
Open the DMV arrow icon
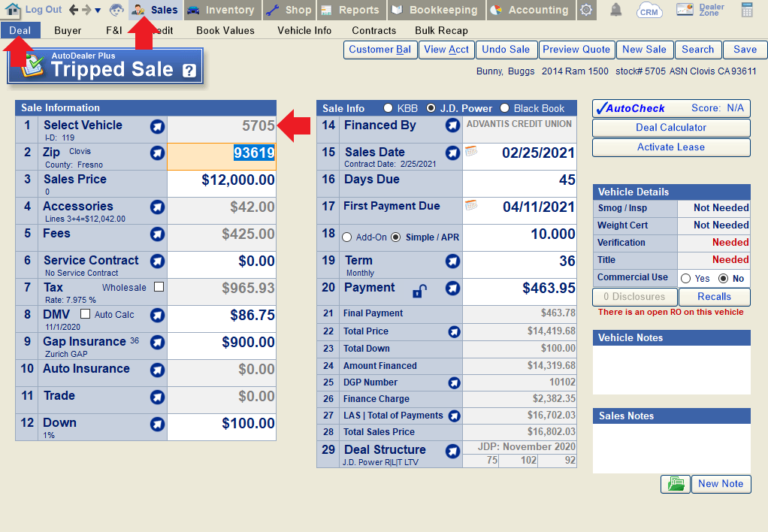pyautogui.click(x=157, y=316)
